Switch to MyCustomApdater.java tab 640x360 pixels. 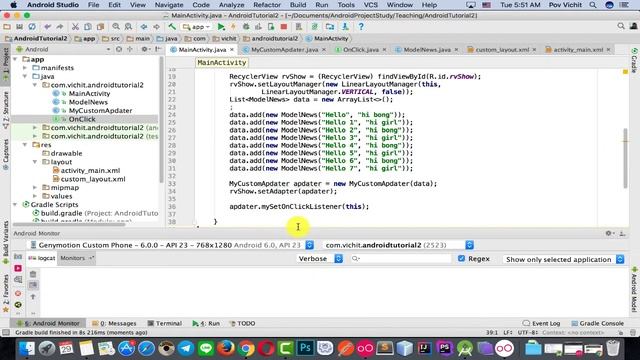pos(284,49)
